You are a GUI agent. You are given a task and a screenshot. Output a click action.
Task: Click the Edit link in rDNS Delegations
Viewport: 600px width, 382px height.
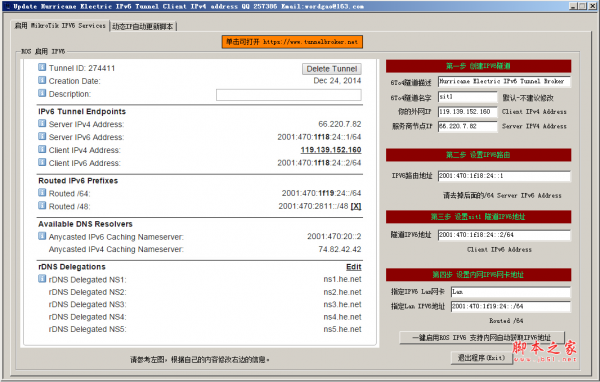[354, 267]
